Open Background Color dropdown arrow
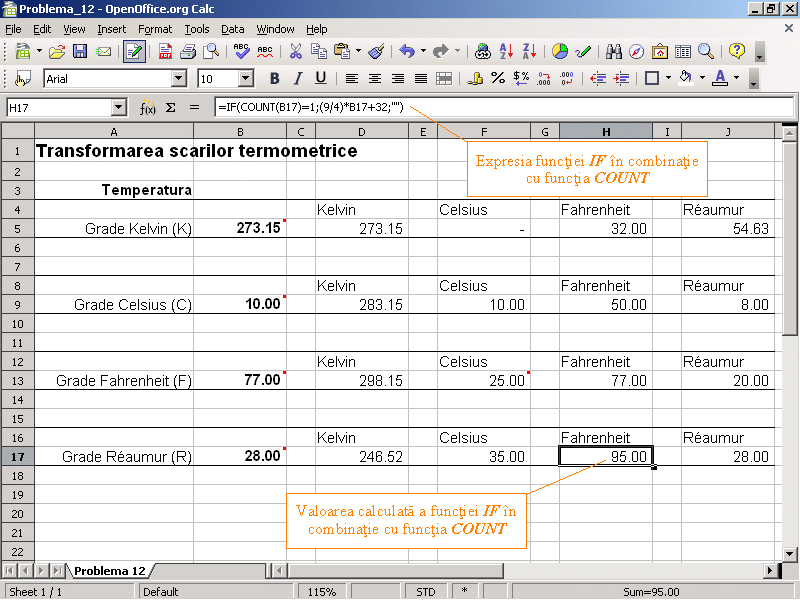This screenshot has height=600, width=800. tap(702, 78)
